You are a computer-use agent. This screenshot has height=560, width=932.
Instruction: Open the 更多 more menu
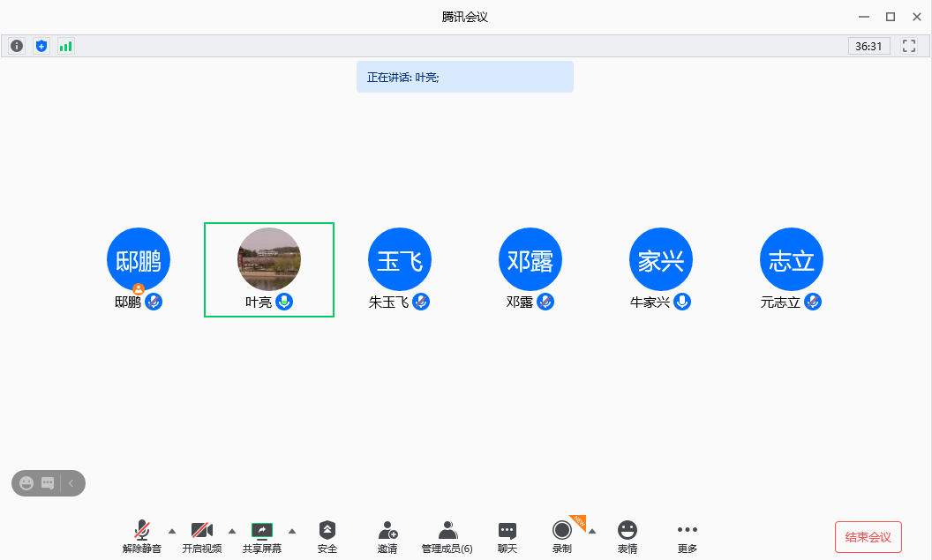pos(688,536)
